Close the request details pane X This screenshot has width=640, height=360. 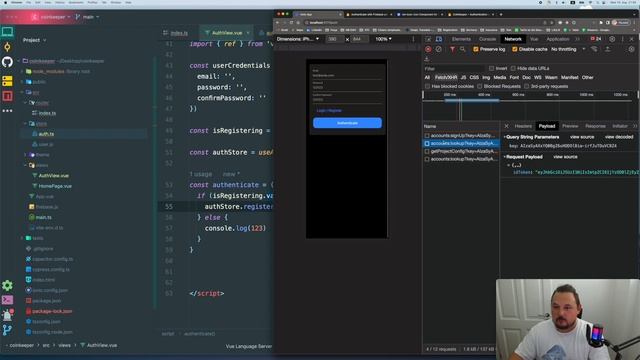(506, 126)
